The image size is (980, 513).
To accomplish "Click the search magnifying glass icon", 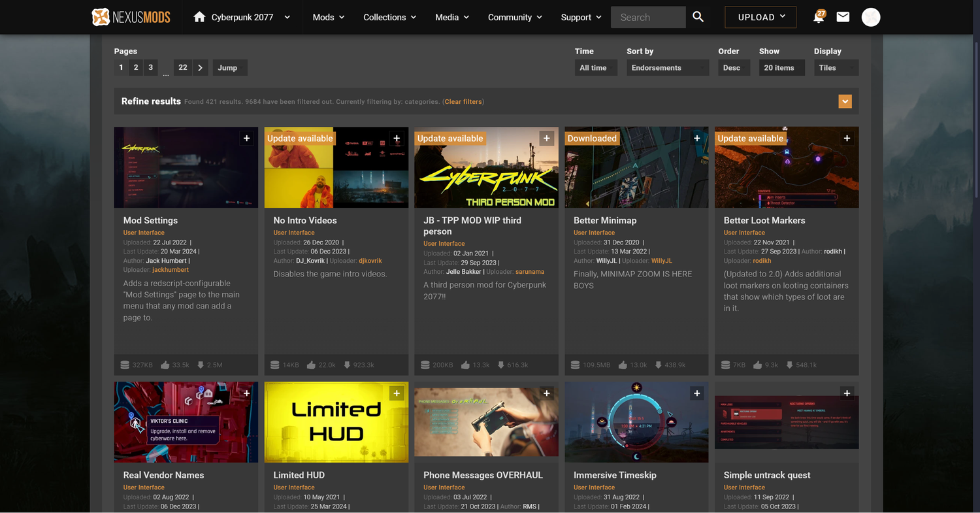I will coord(698,17).
